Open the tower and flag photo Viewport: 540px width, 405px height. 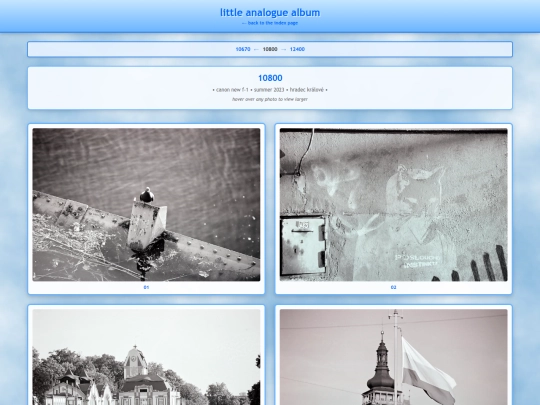click(x=394, y=357)
